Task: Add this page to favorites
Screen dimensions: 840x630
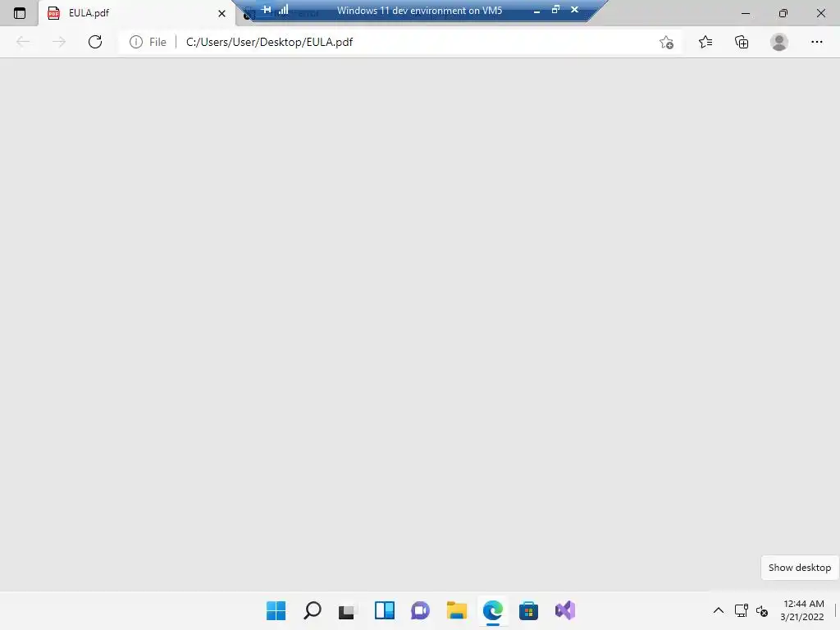Action: click(x=666, y=43)
